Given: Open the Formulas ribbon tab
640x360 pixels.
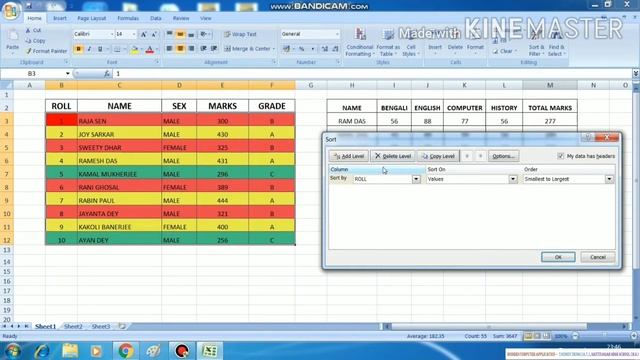Looking at the screenshot, I should click(128, 18).
